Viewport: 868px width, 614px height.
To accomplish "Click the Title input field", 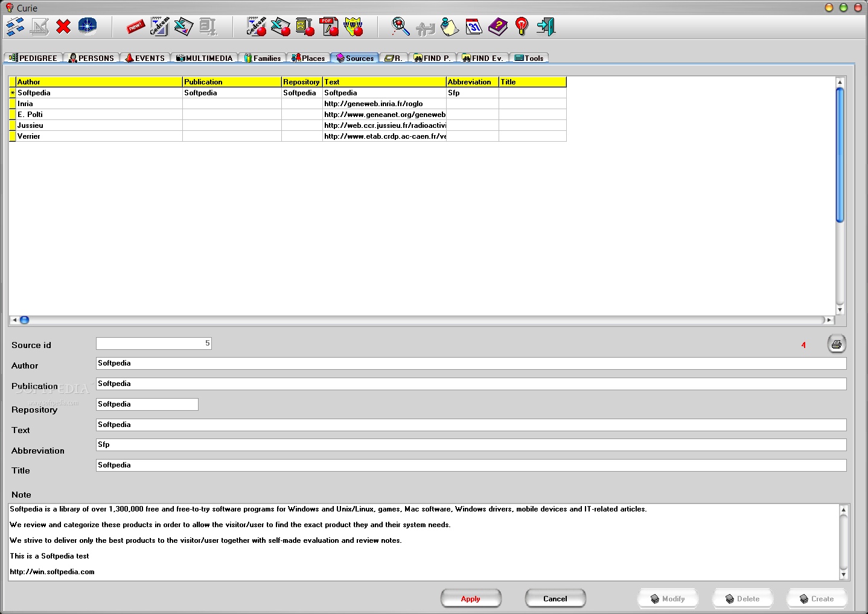I will (471, 465).
